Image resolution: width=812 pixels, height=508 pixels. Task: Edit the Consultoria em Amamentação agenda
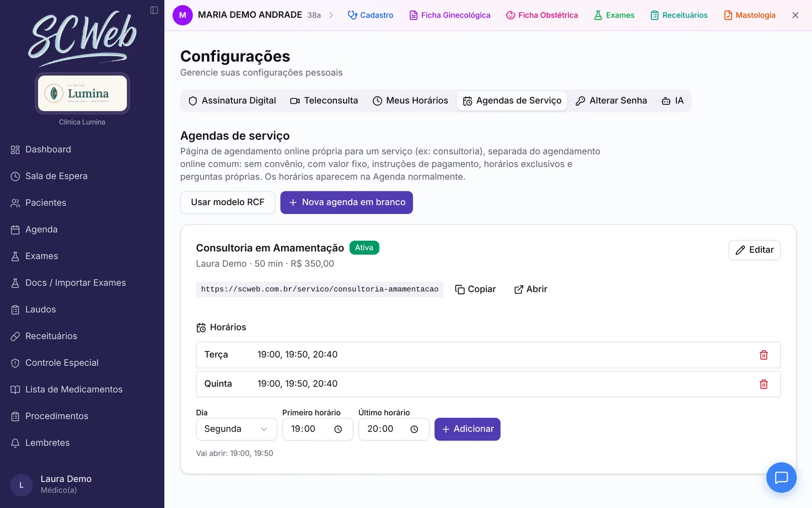tap(755, 250)
